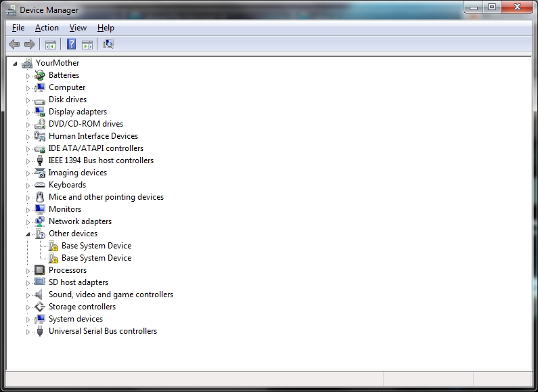Select DVD/CD-ROM drives label
The height and width of the screenshot is (392, 538).
tap(86, 124)
